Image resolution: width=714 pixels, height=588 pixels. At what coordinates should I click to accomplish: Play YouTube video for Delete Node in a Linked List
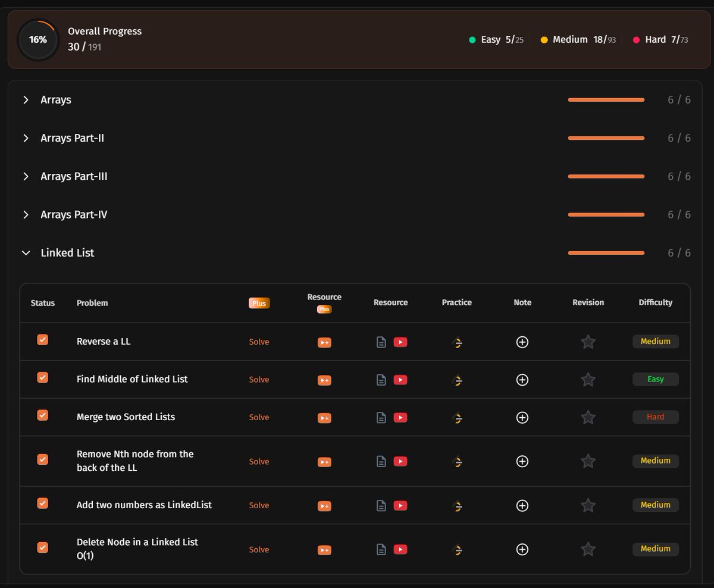coord(400,549)
